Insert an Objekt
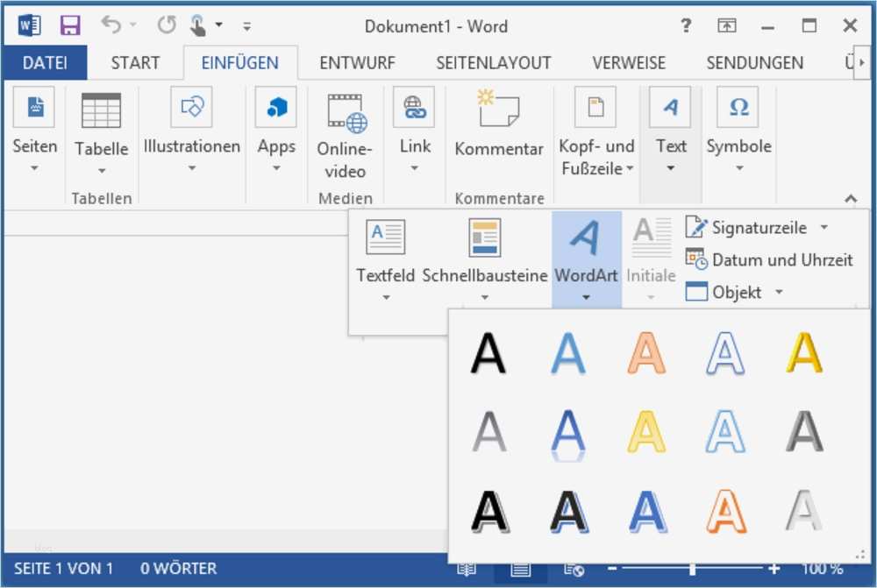Screen dimensions: 877x588 pos(724,292)
